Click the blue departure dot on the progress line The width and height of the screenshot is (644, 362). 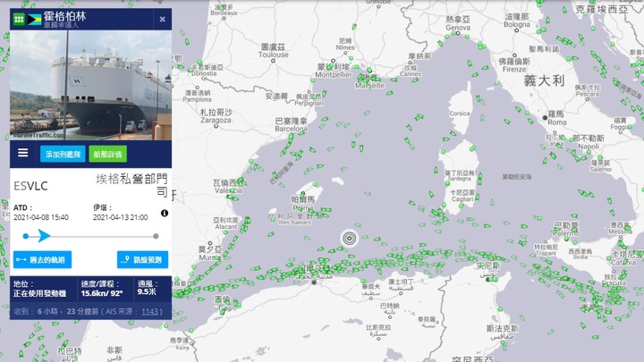pyautogui.click(x=26, y=236)
